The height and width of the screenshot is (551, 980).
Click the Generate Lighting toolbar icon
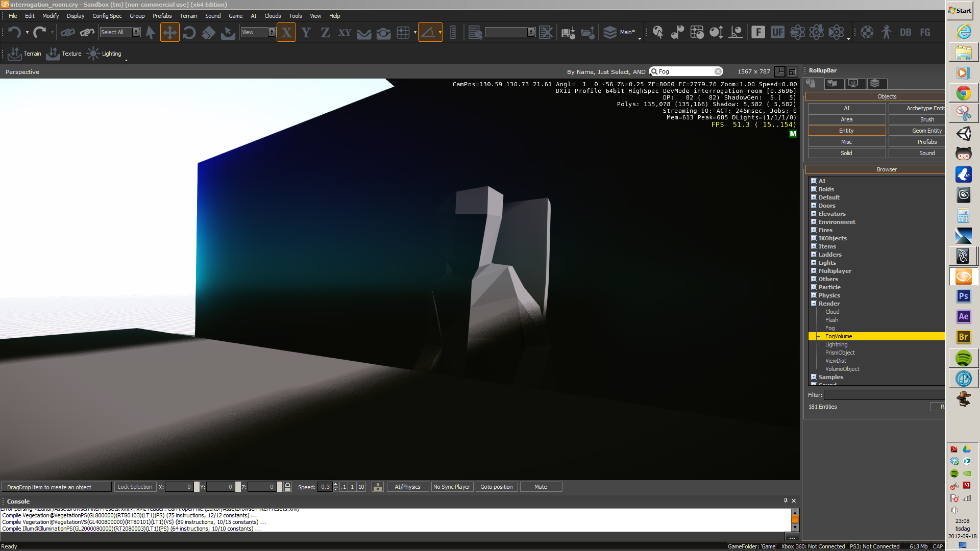104,54
